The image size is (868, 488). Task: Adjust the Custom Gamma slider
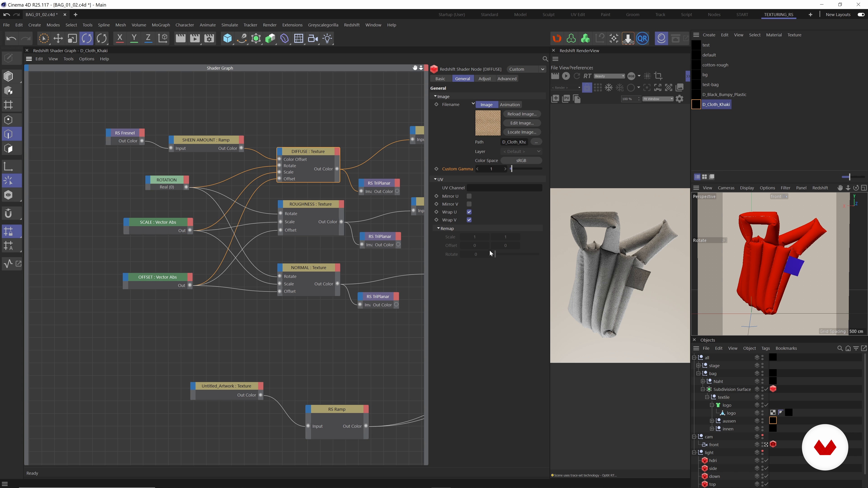coord(512,169)
